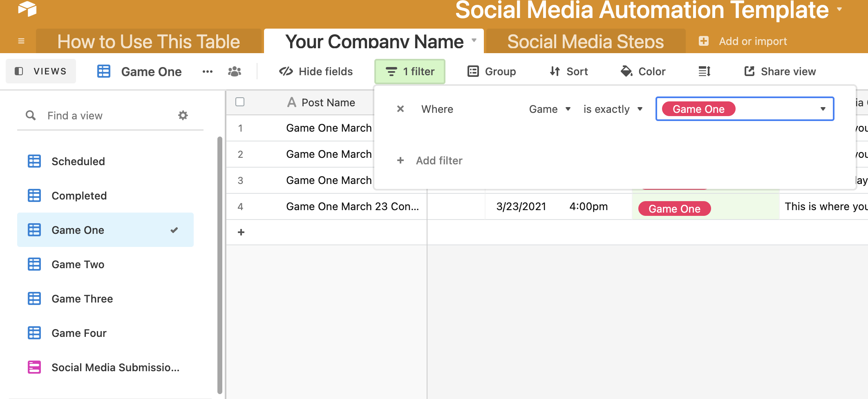Click Hide fields in toolbar

[315, 72]
